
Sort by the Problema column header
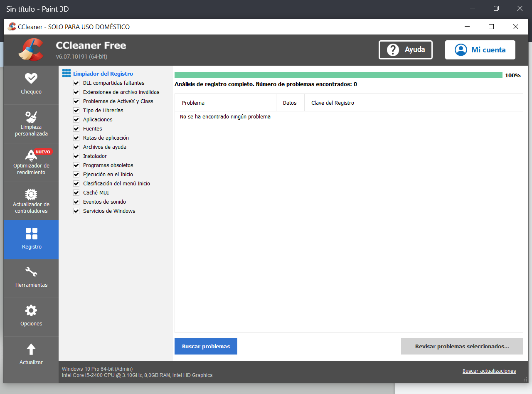(x=226, y=103)
